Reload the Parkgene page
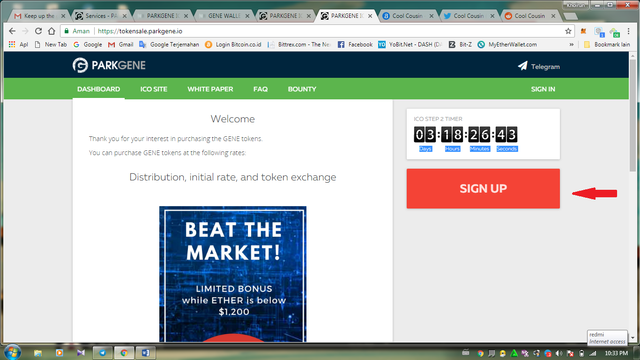Screen dimensions: 640x360 point(38,31)
